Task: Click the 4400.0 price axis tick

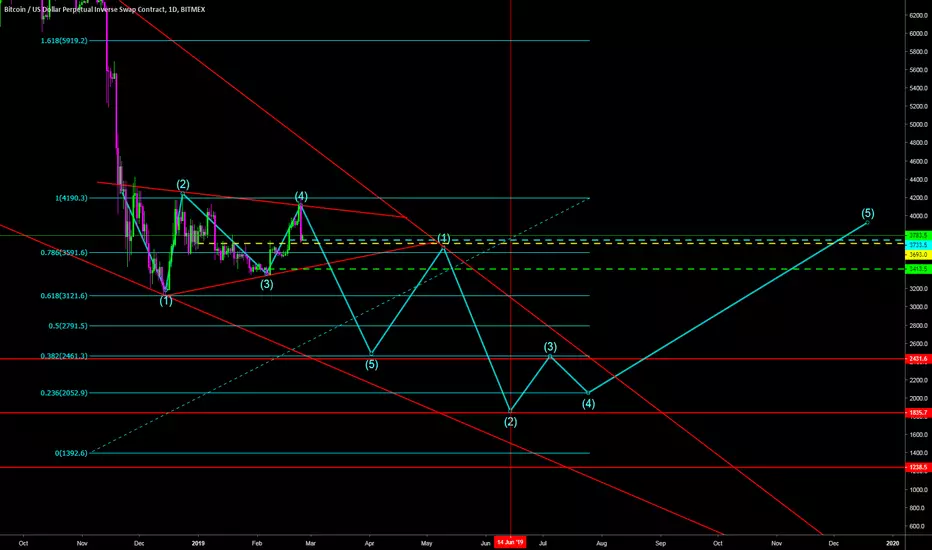Action: [x=919, y=180]
